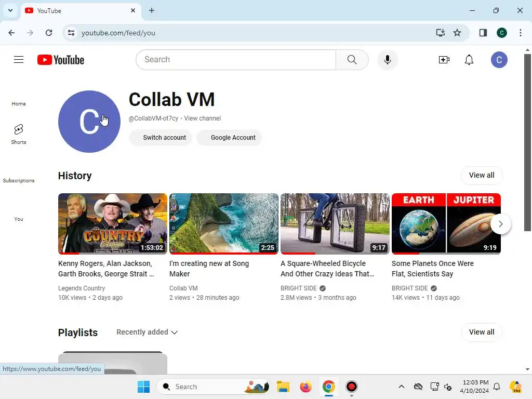Click the YouTube logo
The height and width of the screenshot is (399, 532).
(x=61, y=60)
